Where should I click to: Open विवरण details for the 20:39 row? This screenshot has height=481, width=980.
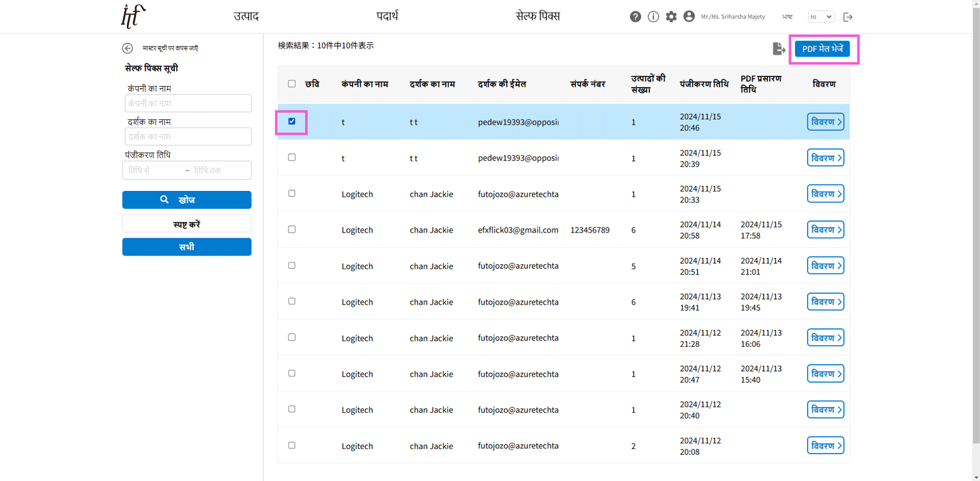[825, 158]
